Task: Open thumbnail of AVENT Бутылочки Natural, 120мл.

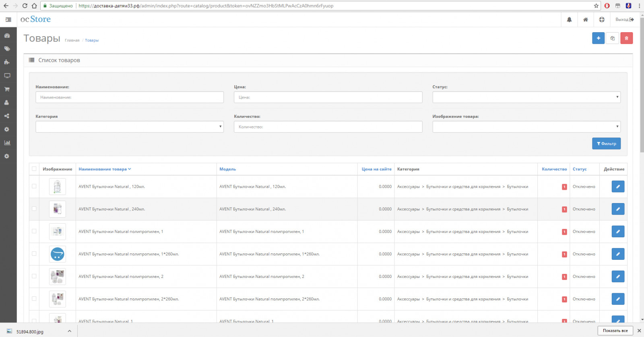Action: (57, 187)
